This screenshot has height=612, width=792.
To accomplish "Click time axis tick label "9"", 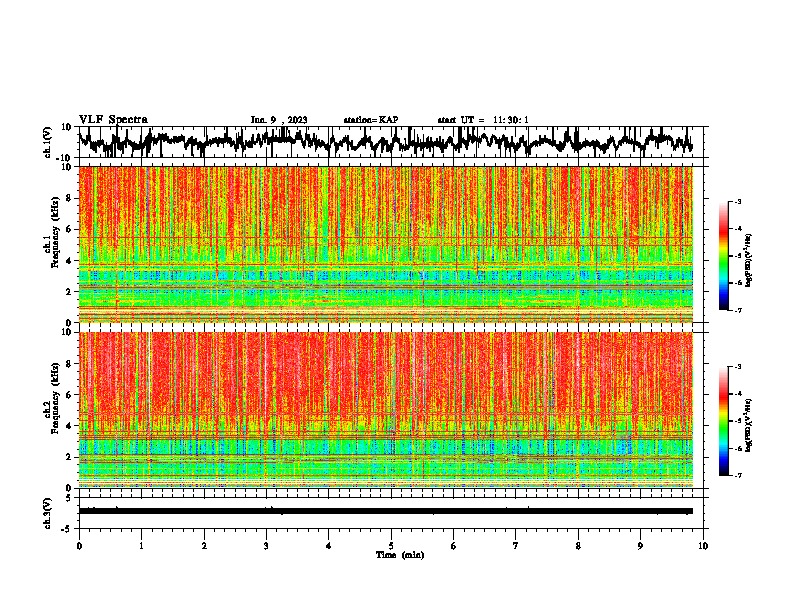I will click(640, 546).
